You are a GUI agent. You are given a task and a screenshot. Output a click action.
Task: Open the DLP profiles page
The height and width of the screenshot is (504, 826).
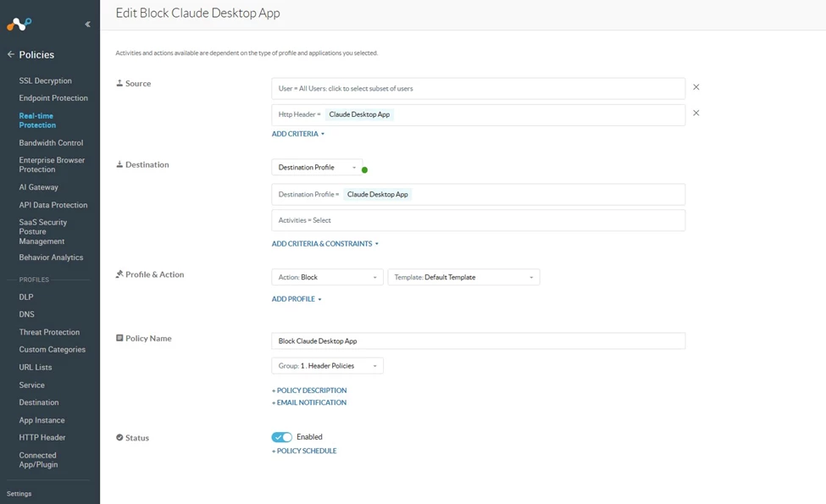[26, 297]
